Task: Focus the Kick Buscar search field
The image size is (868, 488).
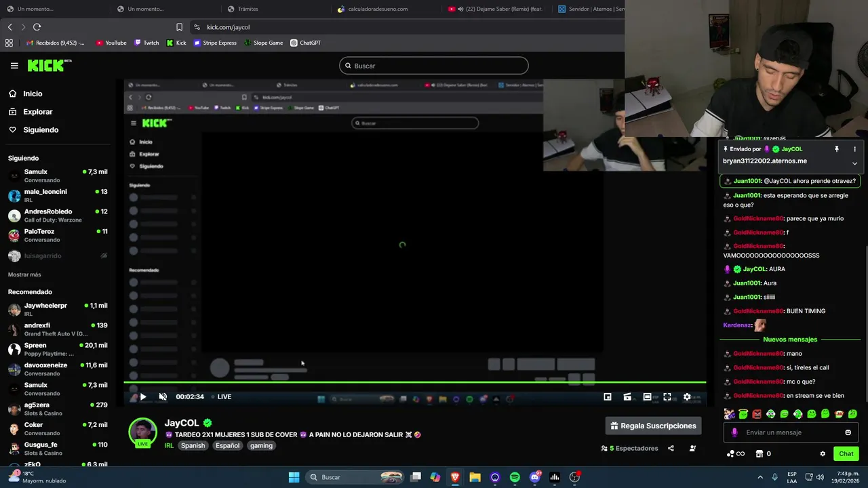Action: 434,66
